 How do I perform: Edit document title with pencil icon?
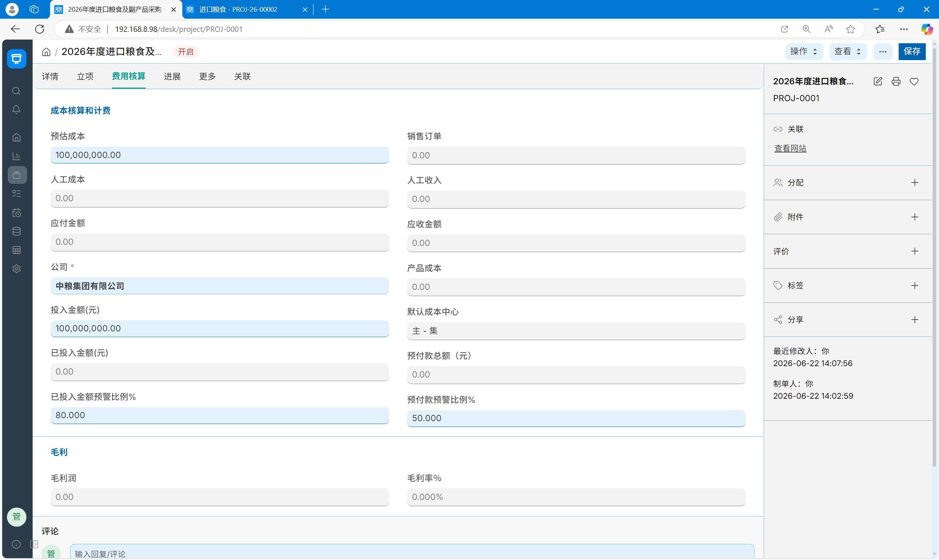[878, 81]
